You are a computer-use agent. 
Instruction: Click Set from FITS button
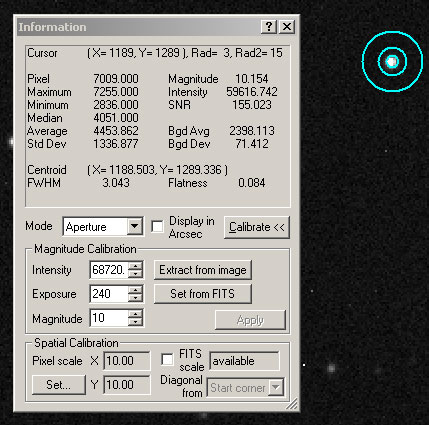point(203,294)
